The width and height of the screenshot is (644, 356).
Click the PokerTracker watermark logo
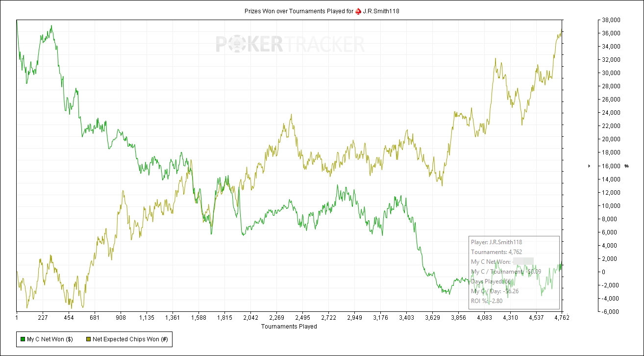pyautogui.click(x=290, y=45)
